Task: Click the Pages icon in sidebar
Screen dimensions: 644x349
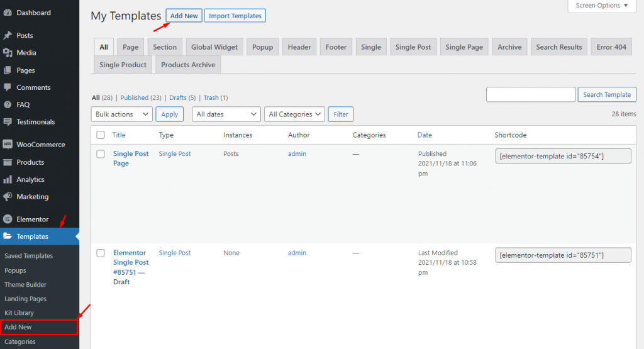Action: tap(8, 70)
